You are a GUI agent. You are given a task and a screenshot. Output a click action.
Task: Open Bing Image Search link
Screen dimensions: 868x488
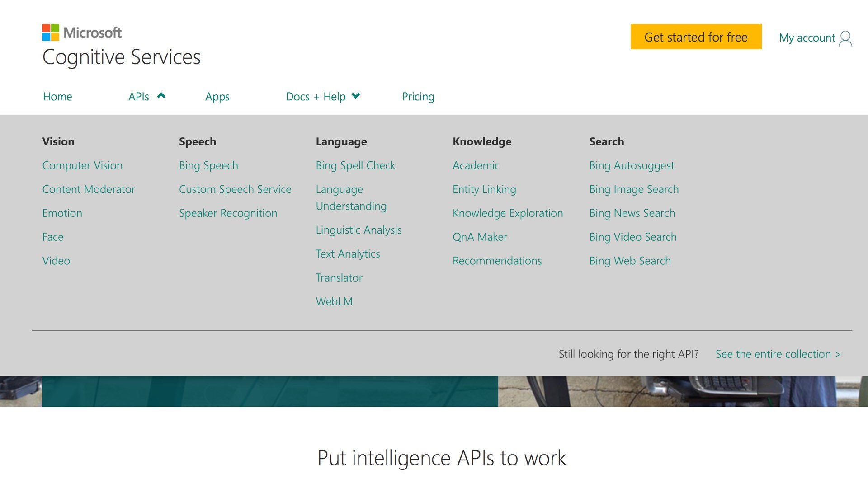point(634,189)
